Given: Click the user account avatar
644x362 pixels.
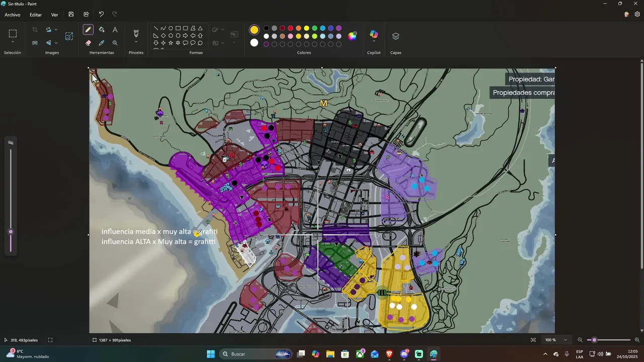Looking at the screenshot, I should coord(626,15).
